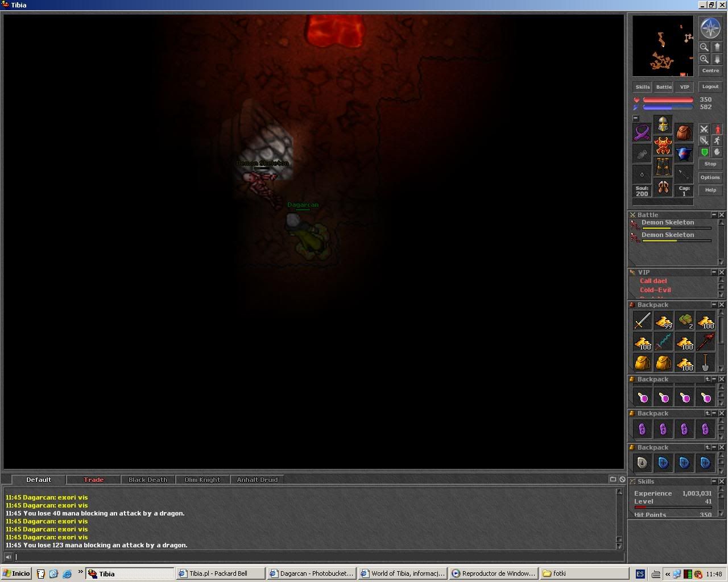Enable balanced fight mode
The height and width of the screenshot is (582, 728).
pos(704,140)
